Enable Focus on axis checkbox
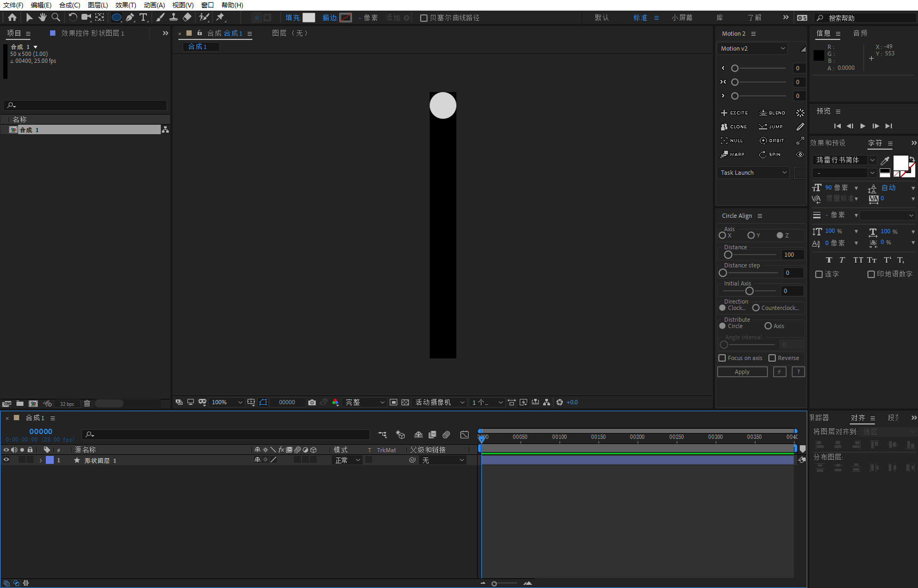This screenshot has width=918, height=588. click(x=722, y=358)
